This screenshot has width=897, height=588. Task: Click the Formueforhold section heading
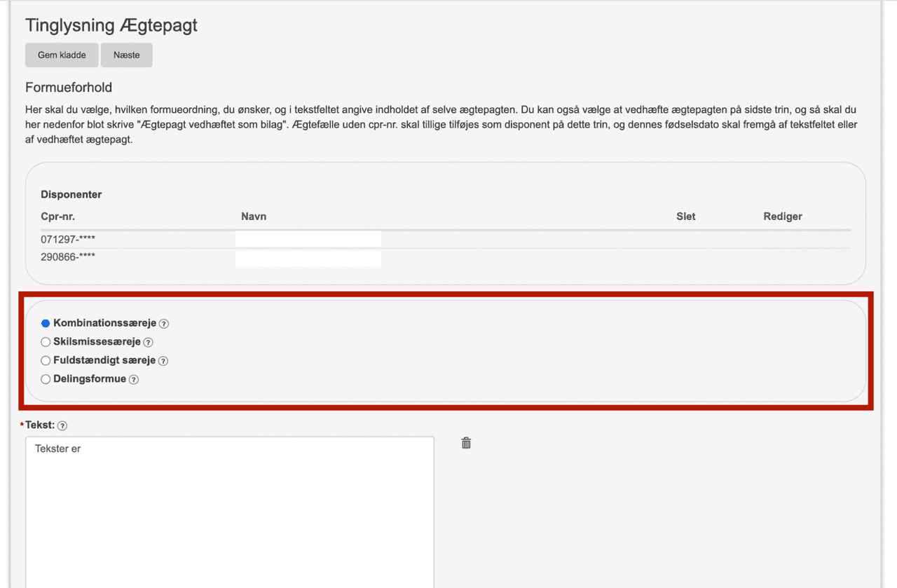pyautogui.click(x=69, y=88)
